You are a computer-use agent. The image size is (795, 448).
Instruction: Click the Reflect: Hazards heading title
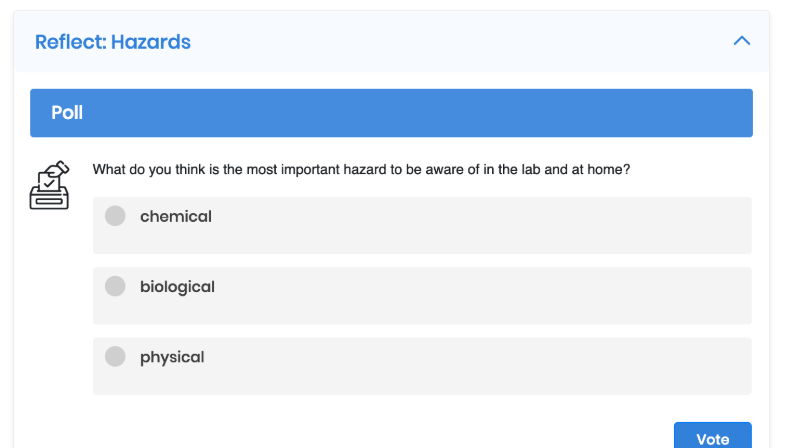tap(113, 42)
